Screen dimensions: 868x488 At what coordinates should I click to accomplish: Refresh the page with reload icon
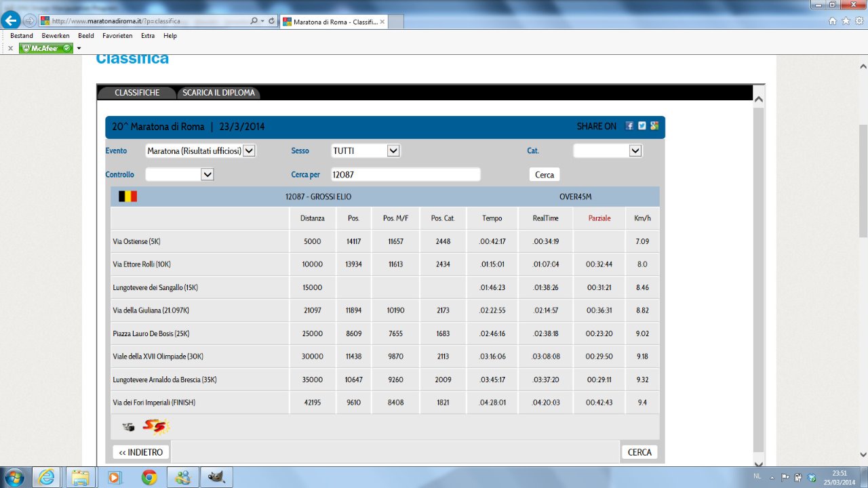272,21
